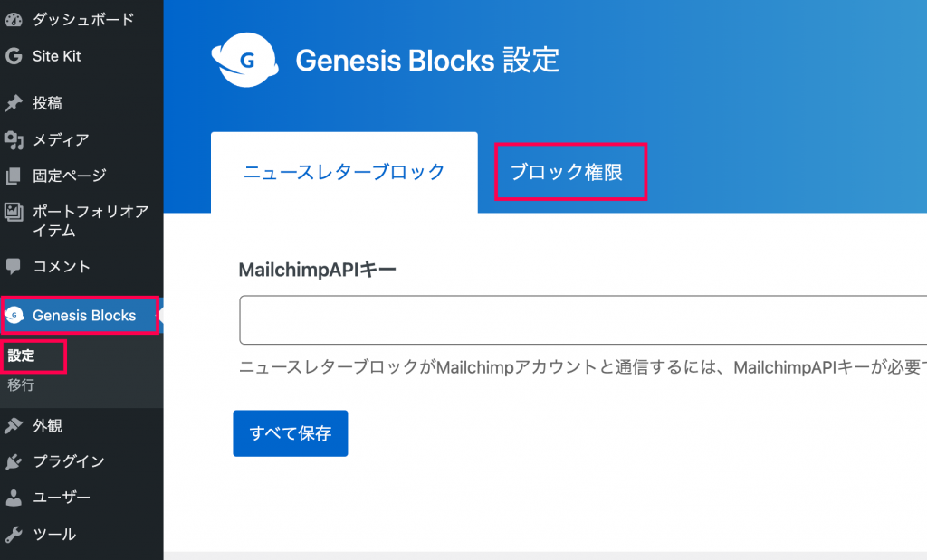Click the ユーザー person icon
Viewport: 927px width, 560px height.
pyautogui.click(x=14, y=498)
